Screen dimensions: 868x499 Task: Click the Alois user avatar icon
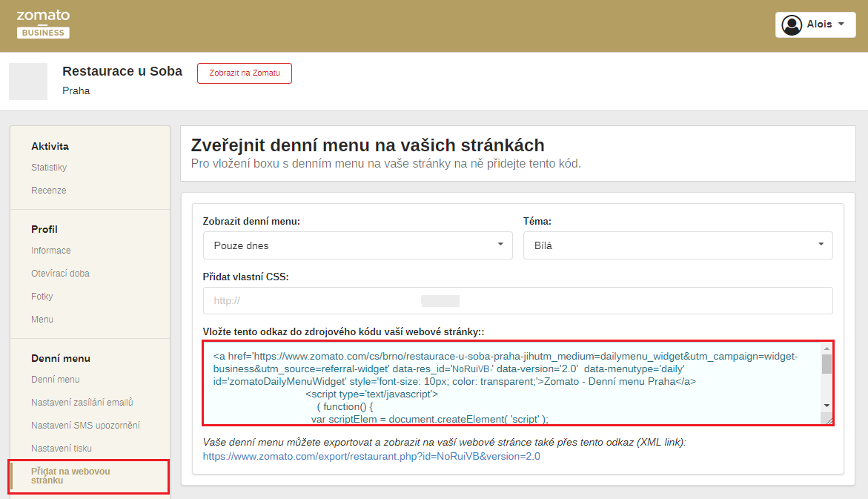792,24
